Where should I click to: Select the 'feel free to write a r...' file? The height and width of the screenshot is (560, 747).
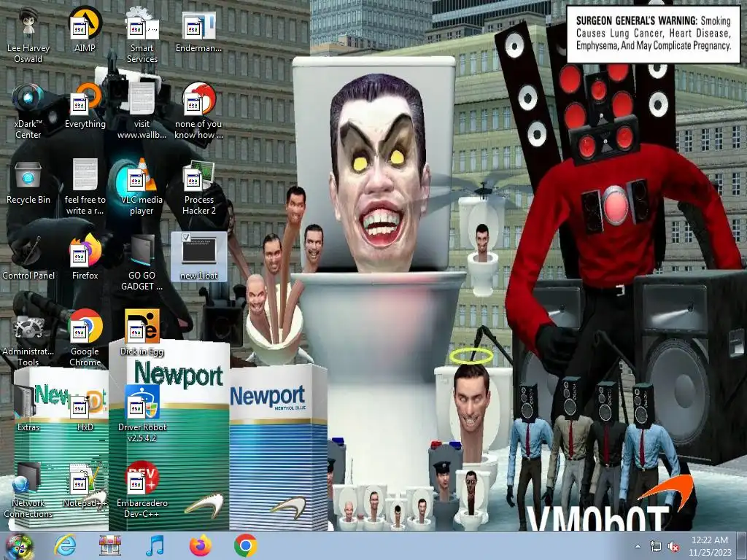coord(85,187)
